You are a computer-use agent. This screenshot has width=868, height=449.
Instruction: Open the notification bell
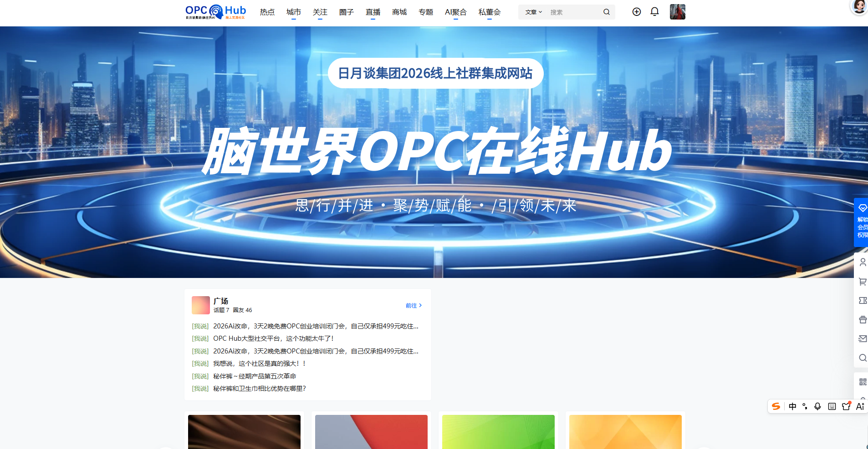coord(654,12)
